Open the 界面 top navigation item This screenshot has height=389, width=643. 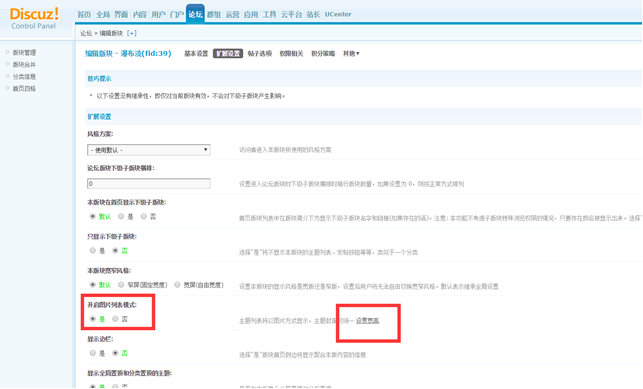pyautogui.click(x=121, y=14)
